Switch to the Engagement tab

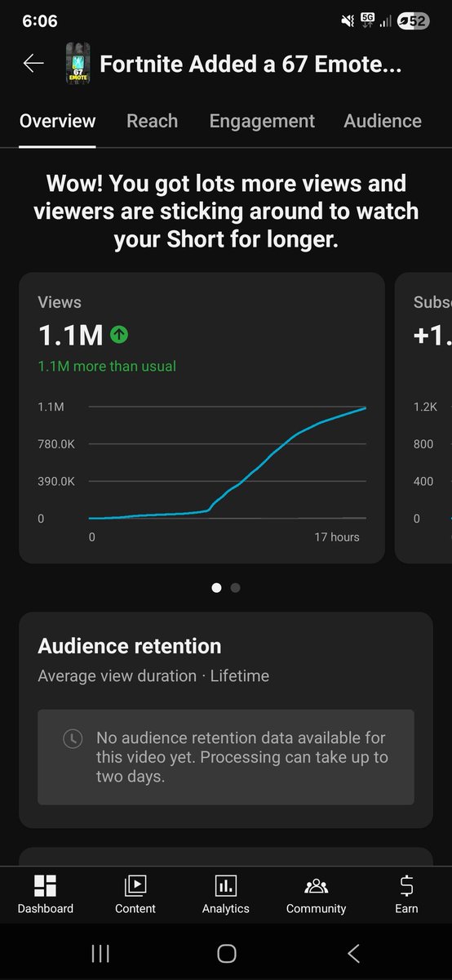coord(262,121)
